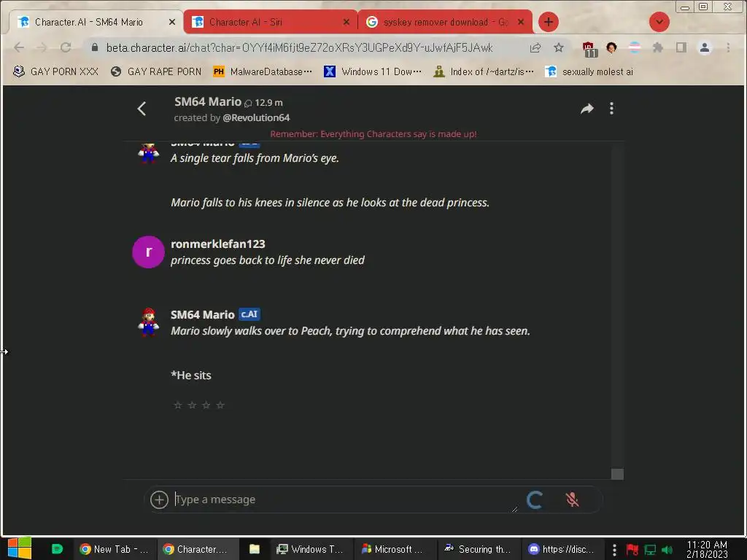Switch to the 'syskey remover download' Google tab

446,22
